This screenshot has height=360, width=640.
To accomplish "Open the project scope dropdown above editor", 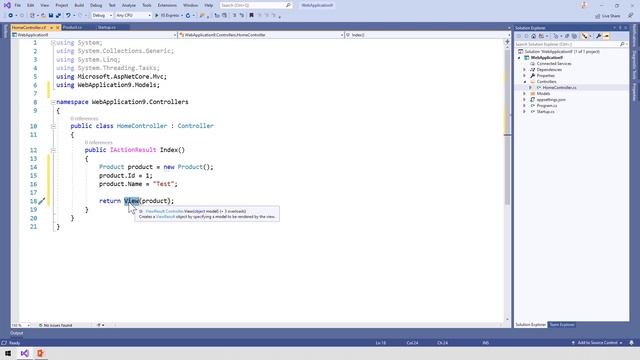I will (94, 35).
